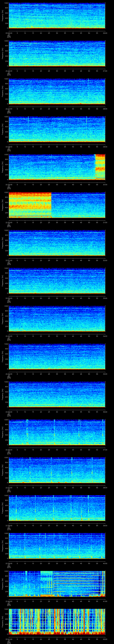The height and width of the screenshot is (644, 114).
Task: Click the 22:35:00 start time label
Action: click(x=9, y=412)
